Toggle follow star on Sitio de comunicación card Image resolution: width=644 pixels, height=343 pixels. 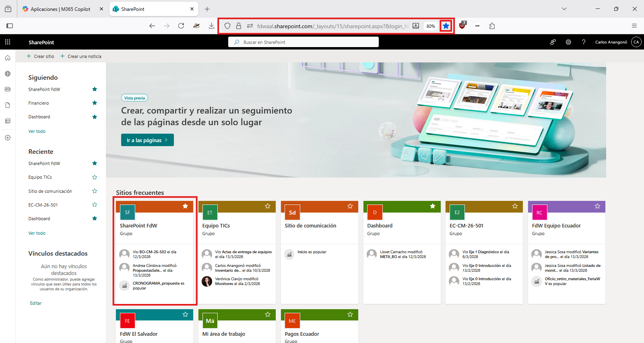click(350, 206)
